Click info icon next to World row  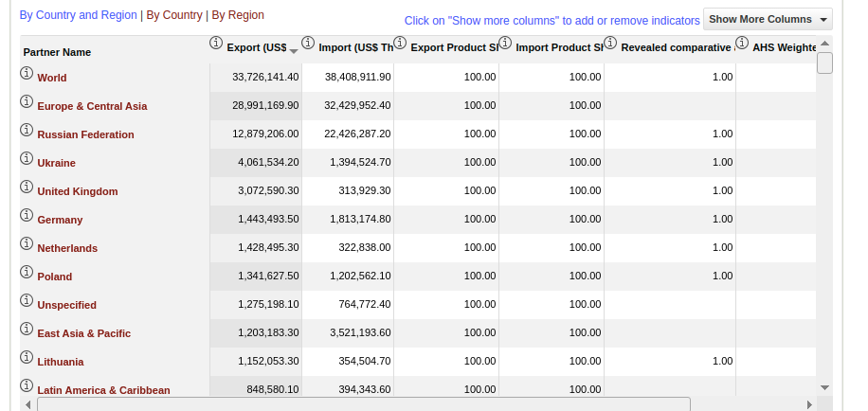[x=27, y=74]
